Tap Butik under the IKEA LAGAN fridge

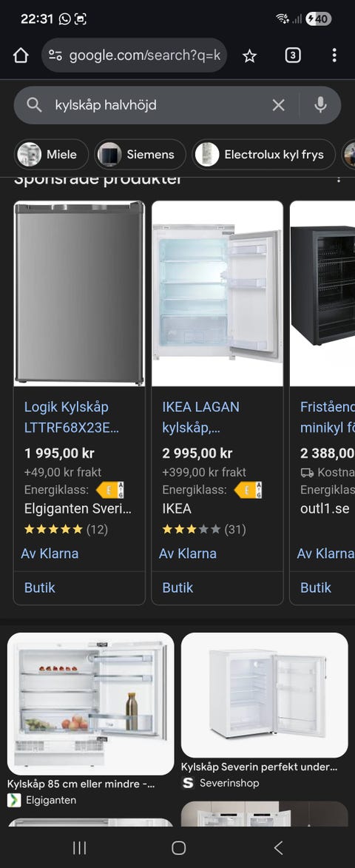177,588
